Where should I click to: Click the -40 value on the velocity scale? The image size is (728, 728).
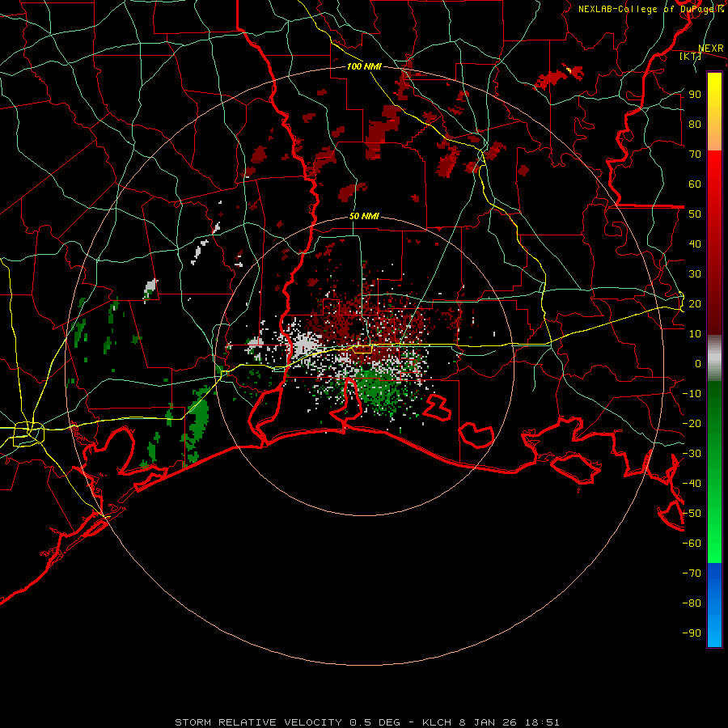point(692,484)
